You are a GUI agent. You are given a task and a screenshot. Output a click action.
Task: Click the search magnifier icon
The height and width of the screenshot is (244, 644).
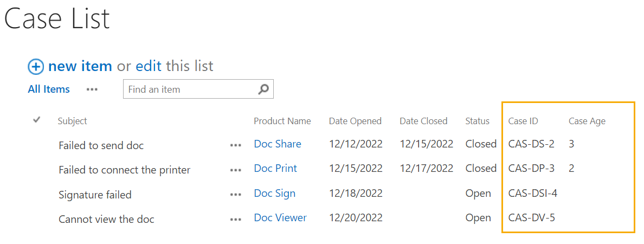coord(263,89)
